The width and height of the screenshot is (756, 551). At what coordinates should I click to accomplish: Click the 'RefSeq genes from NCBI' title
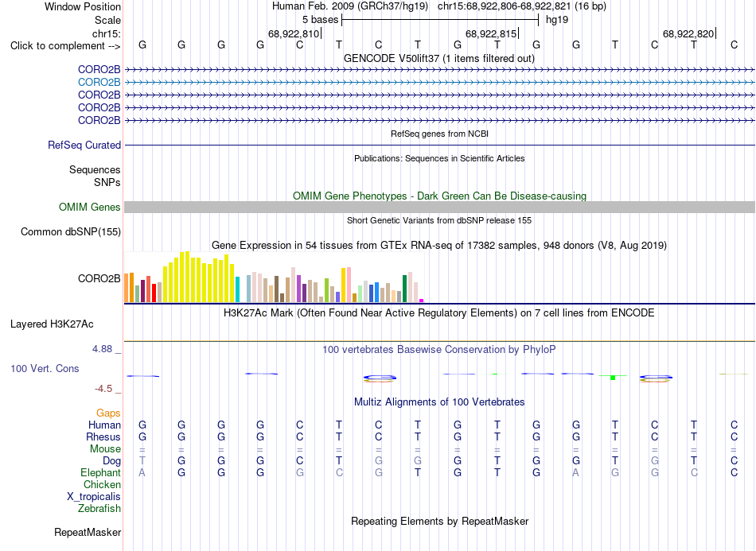pos(439,134)
